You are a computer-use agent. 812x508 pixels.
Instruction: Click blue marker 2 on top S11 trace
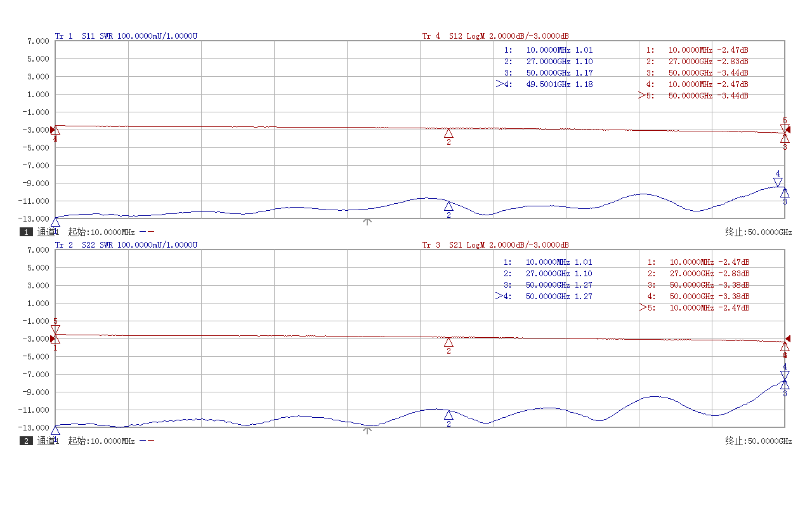coord(449,206)
